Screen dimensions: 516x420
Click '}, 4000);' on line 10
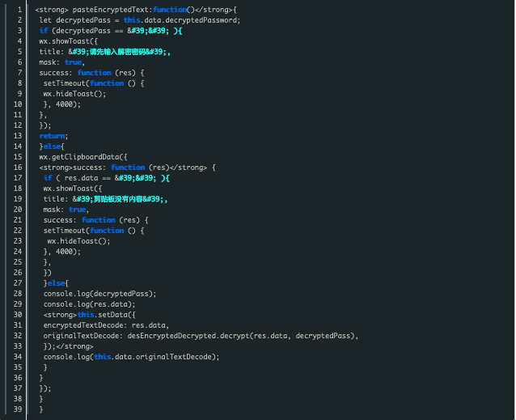(x=62, y=104)
